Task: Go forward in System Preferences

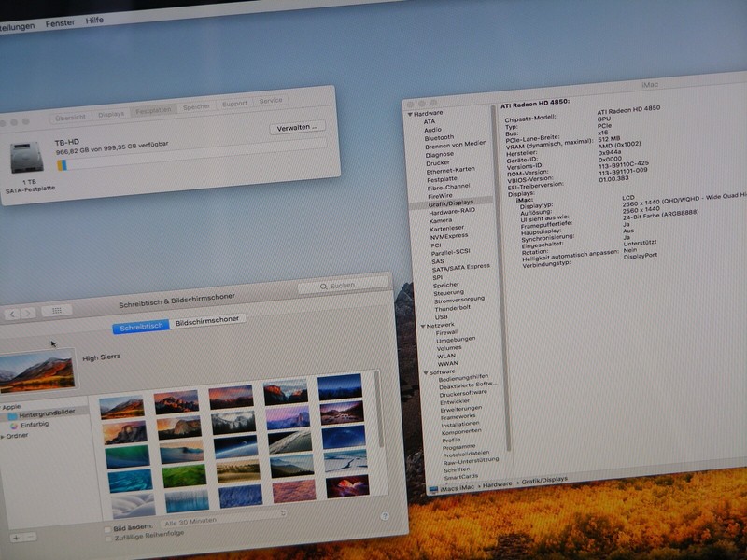Action: click(28, 313)
